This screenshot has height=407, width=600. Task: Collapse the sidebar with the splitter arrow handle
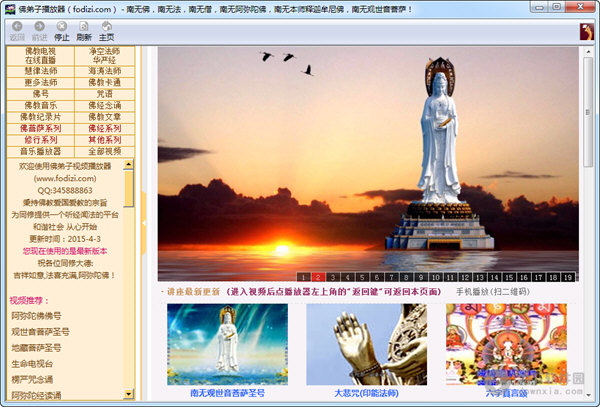coord(143,223)
